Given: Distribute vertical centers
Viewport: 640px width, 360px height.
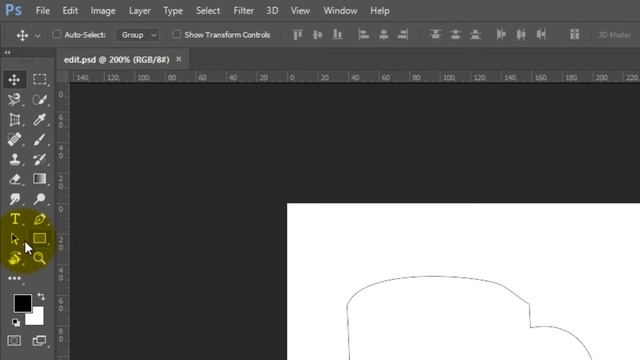Looking at the screenshot, I should coord(456,35).
